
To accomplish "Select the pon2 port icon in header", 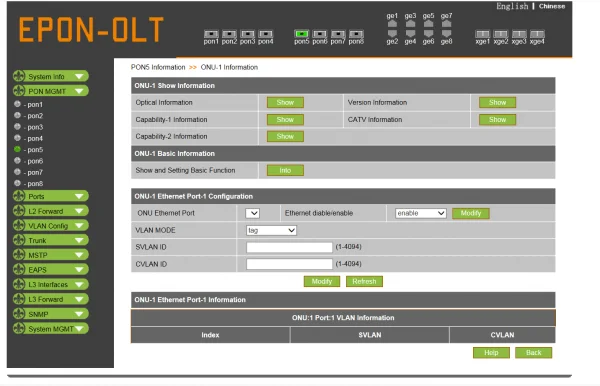I will pos(229,34).
